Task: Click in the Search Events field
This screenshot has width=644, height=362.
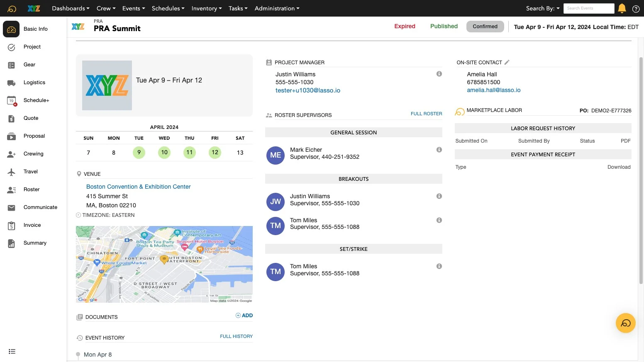Action: coord(589,8)
